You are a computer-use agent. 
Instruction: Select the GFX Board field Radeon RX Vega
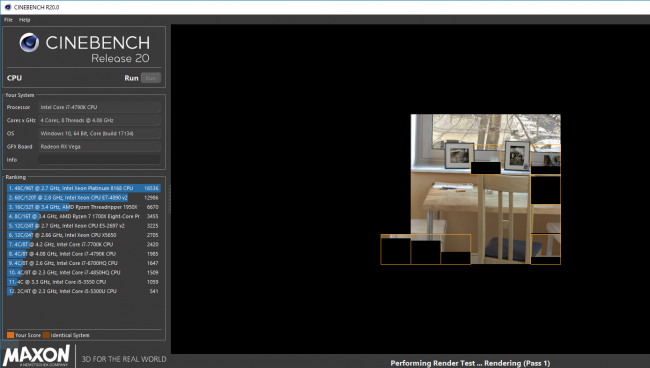click(99, 146)
